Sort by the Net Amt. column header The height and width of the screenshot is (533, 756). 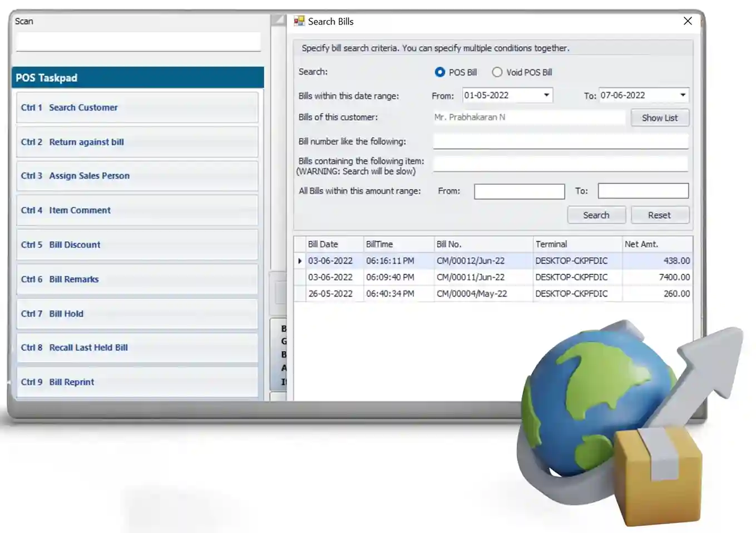[x=656, y=244]
